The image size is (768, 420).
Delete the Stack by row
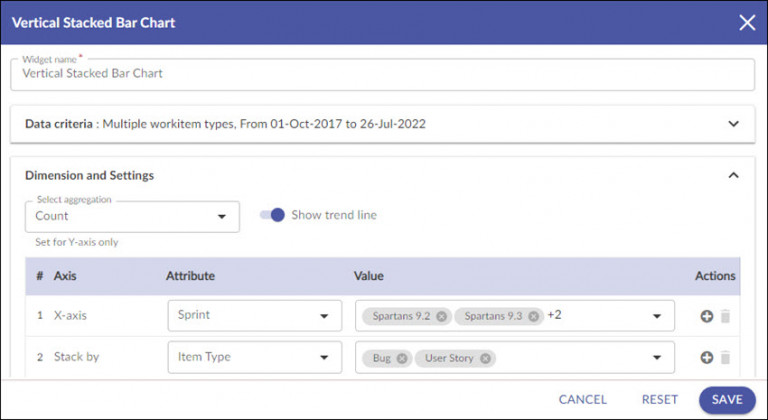(726, 358)
